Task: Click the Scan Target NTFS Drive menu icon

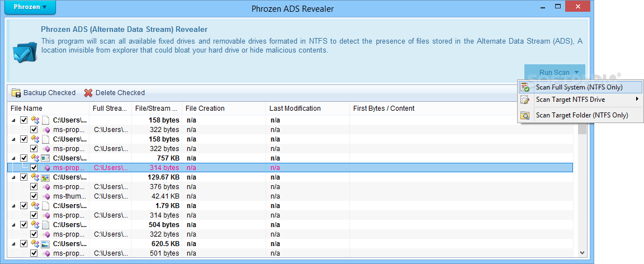Action: tap(525, 100)
